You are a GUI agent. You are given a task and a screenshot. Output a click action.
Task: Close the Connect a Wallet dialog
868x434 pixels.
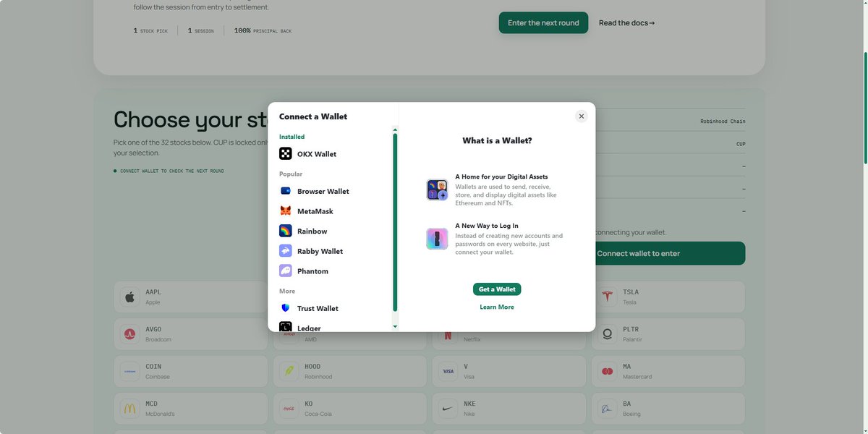click(582, 116)
